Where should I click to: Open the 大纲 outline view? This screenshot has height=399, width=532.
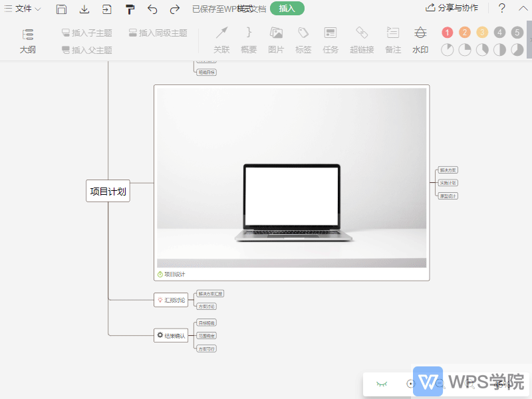coord(27,41)
